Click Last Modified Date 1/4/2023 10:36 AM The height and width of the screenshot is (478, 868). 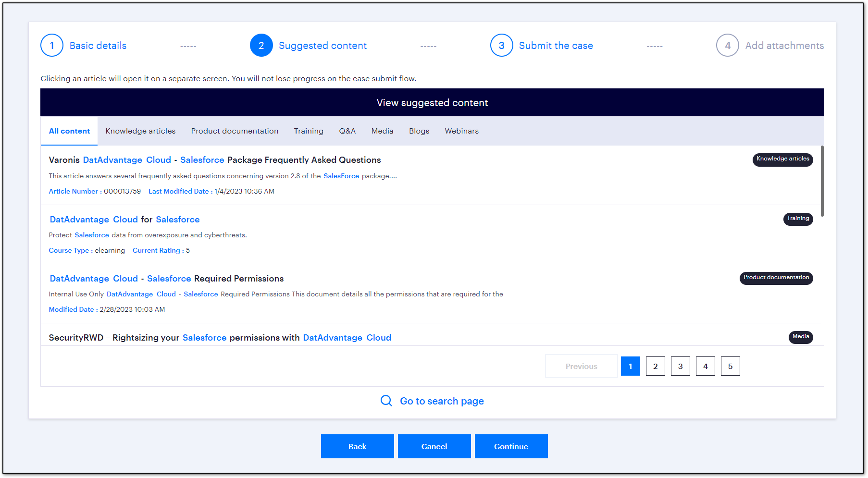pyautogui.click(x=211, y=191)
